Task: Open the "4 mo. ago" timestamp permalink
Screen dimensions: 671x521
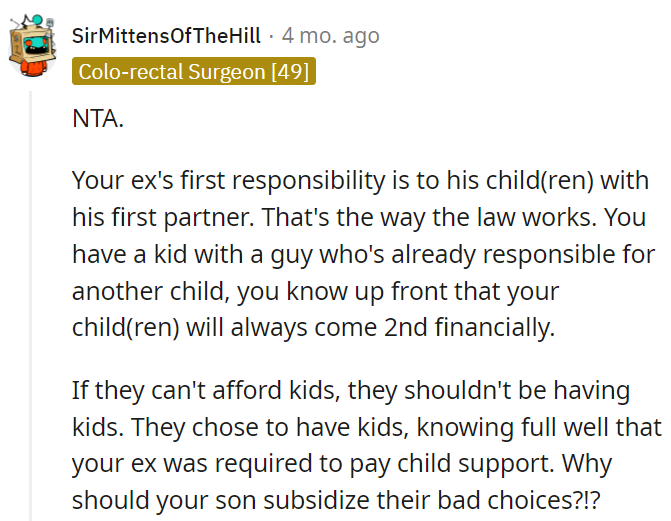Action: click(x=330, y=36)
